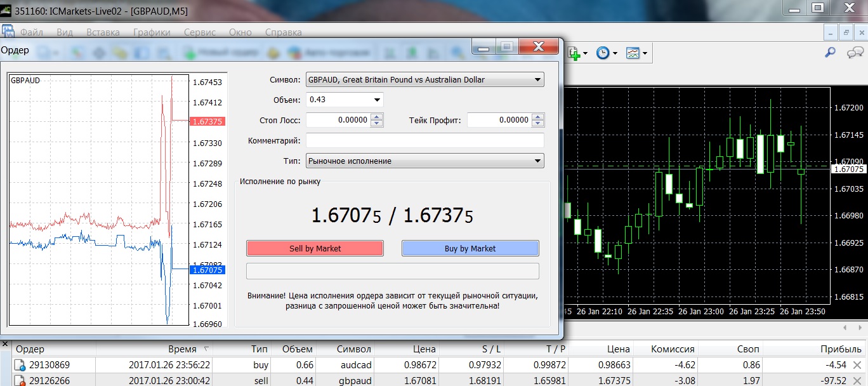The height and width of the screenshot is (386, 868).
Task: Click the Комментарий text field
Action: tap(425, 140)
